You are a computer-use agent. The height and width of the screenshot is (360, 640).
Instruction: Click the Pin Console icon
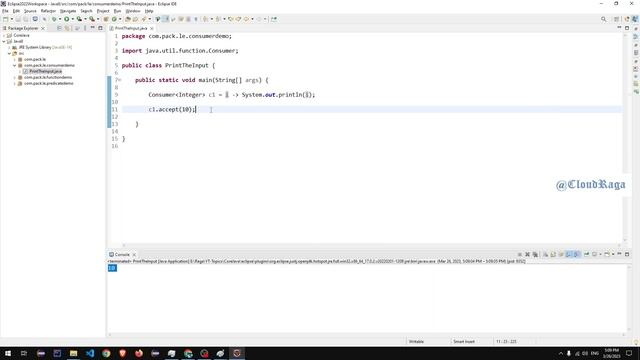587,254
